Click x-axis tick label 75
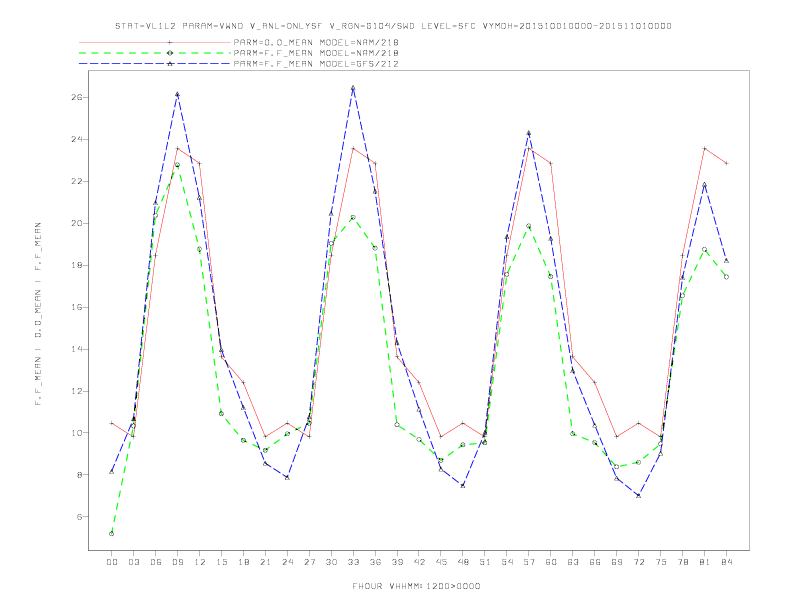The height and width of the screenshot is (612, 792). point(661,562)
